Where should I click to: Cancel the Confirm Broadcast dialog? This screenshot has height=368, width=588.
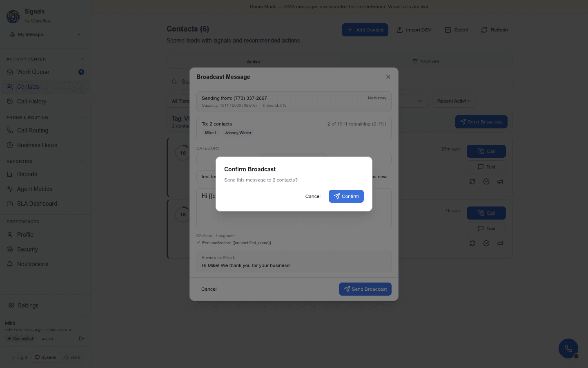313,196
